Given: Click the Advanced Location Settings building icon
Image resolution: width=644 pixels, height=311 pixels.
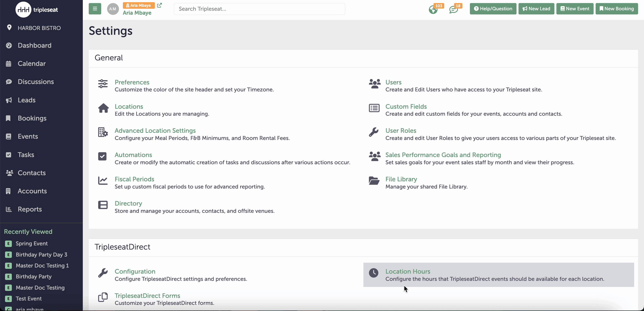Looking at the screenshot, I should pyautogui.click(x=103, y=132).
